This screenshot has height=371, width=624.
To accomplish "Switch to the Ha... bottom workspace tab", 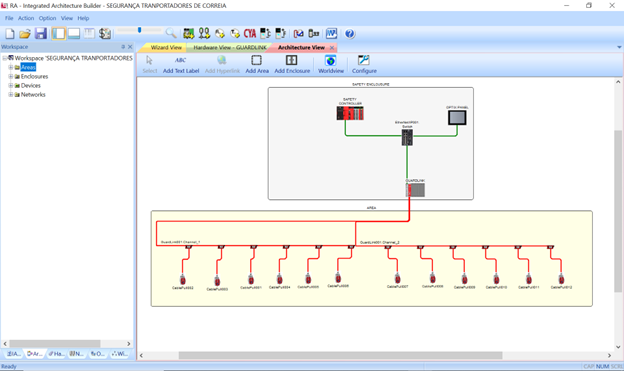I will pyautogui.click(x=56, y=354).
